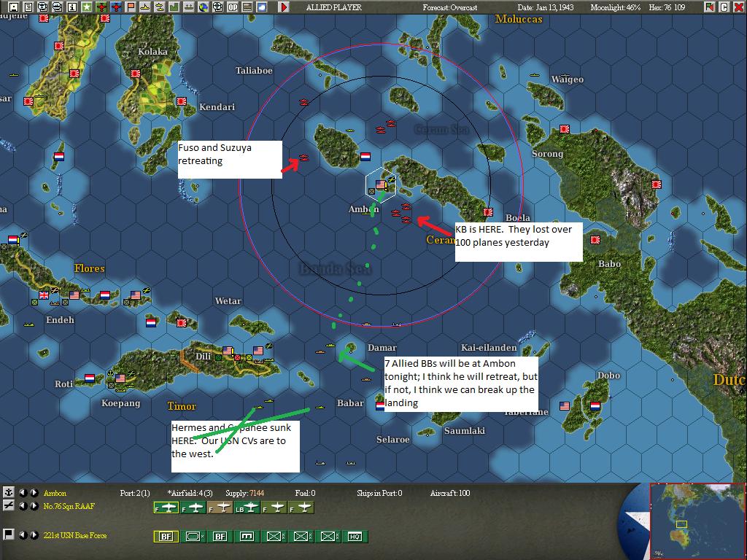Screen dimensions: 747x560
Task: Click the anchor icon beside Ambon
Action: (x=8, y=492)
